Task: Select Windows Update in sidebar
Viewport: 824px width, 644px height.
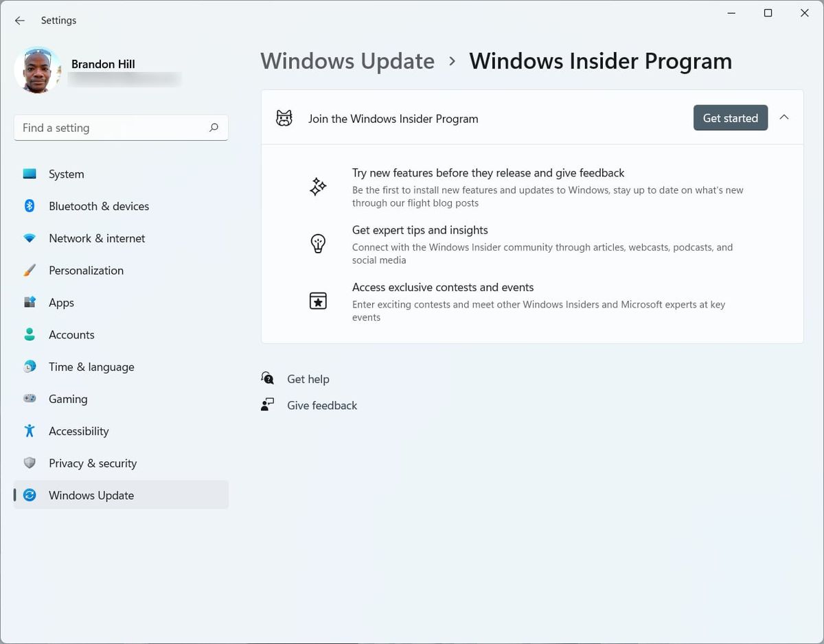Action: [121, 495]
